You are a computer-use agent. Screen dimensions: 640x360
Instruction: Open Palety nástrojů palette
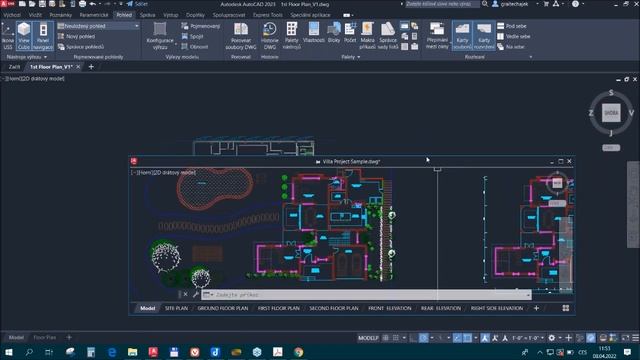(291, 36)
